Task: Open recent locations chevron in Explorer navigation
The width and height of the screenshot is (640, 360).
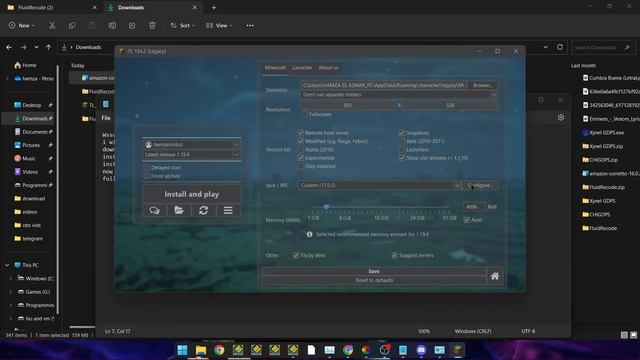Action: [x=36, y=47]
